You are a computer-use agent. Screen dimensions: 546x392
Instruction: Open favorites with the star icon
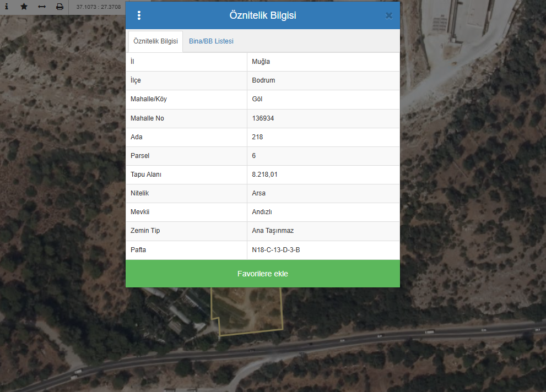(x=24, y=7)
